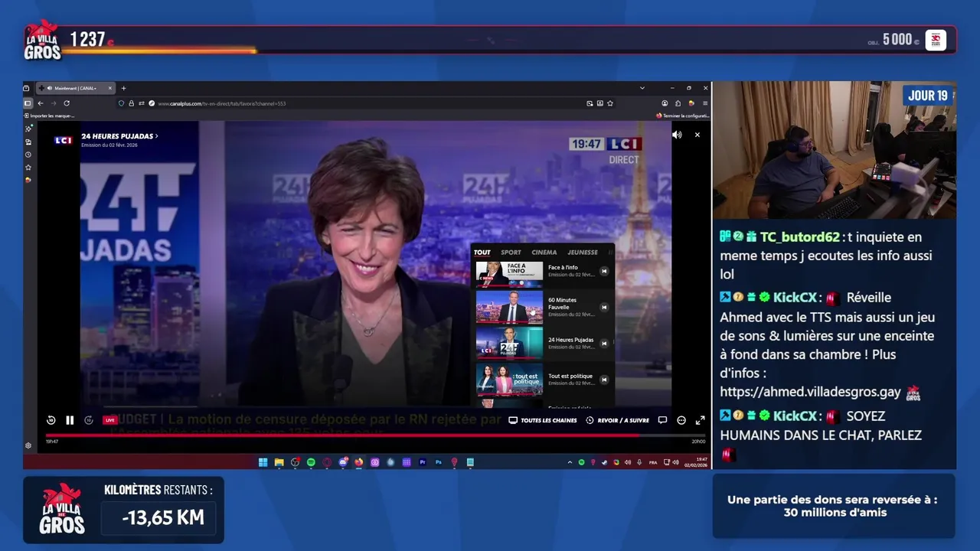Close the Maintenant | CANAL+ tab

pyautogui.click(x=109, y=88)
